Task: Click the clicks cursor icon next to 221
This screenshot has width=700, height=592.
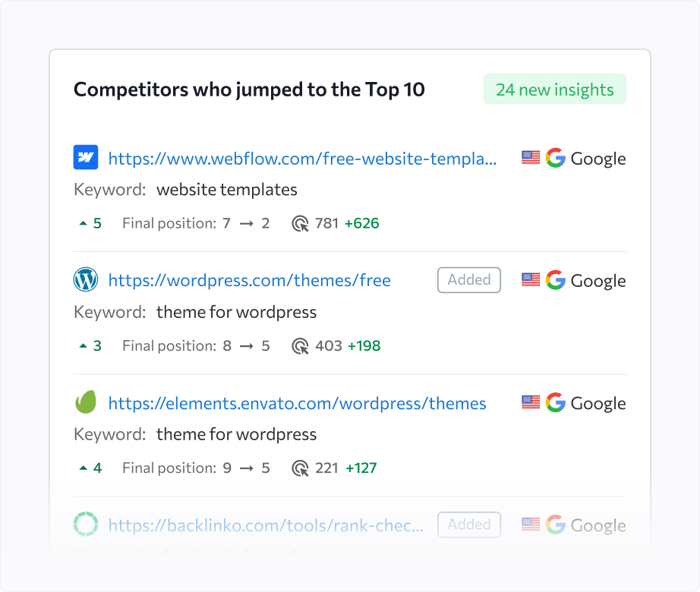Action: 301,468
